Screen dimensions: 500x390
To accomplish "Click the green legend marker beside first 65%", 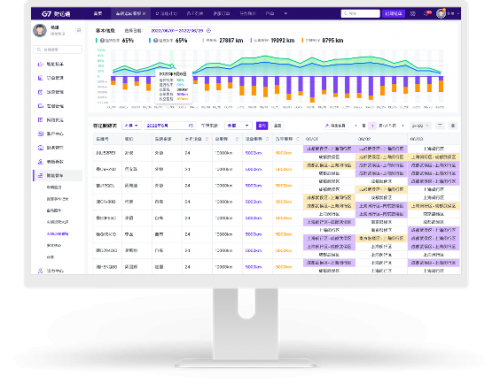I will pos(96,40).
